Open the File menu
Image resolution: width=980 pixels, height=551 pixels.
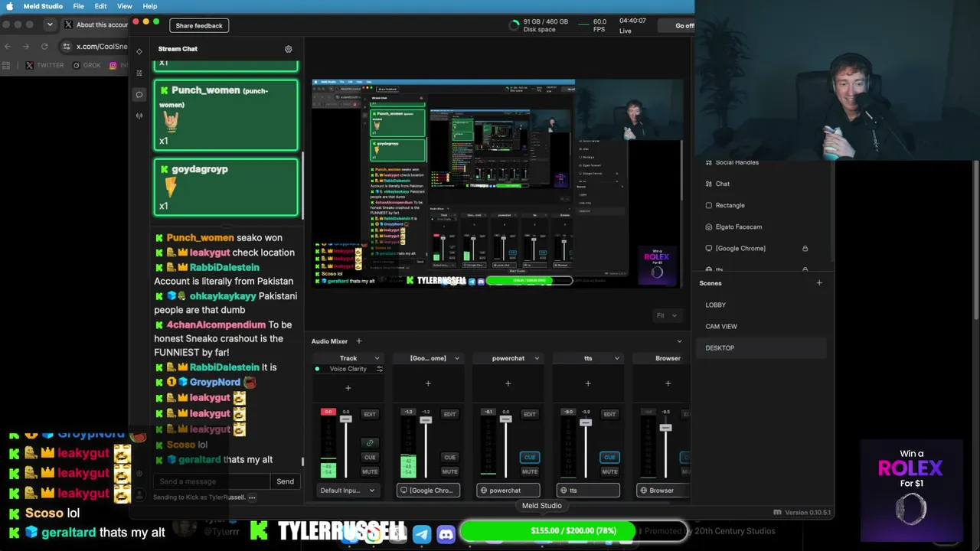coord(78,6)
